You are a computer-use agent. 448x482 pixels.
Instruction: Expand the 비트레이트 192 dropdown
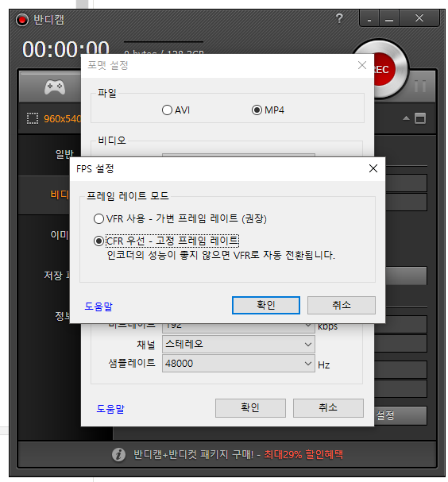(238, 328)
